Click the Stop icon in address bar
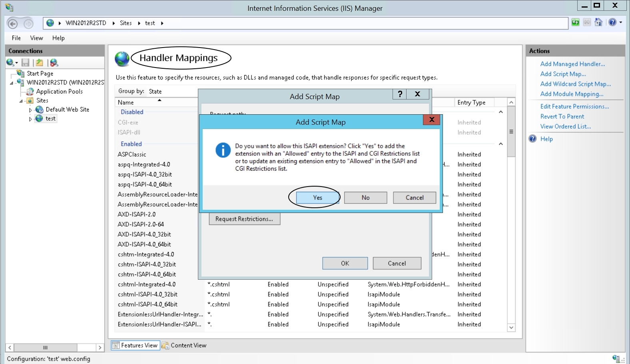Image resolution: width=630 pixels, height=364 pixels. coord(587,22)
